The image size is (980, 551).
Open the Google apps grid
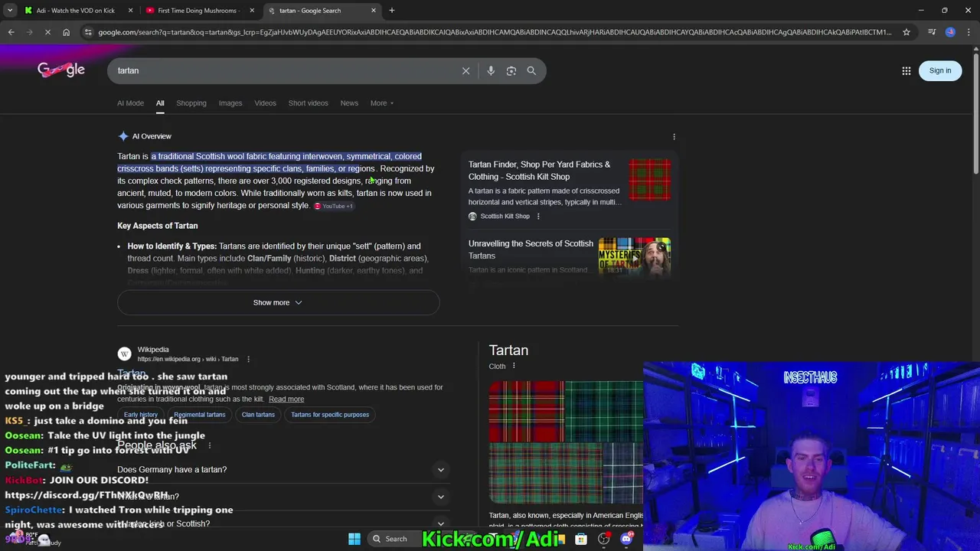pyautogui.click(x=906, y=70)
